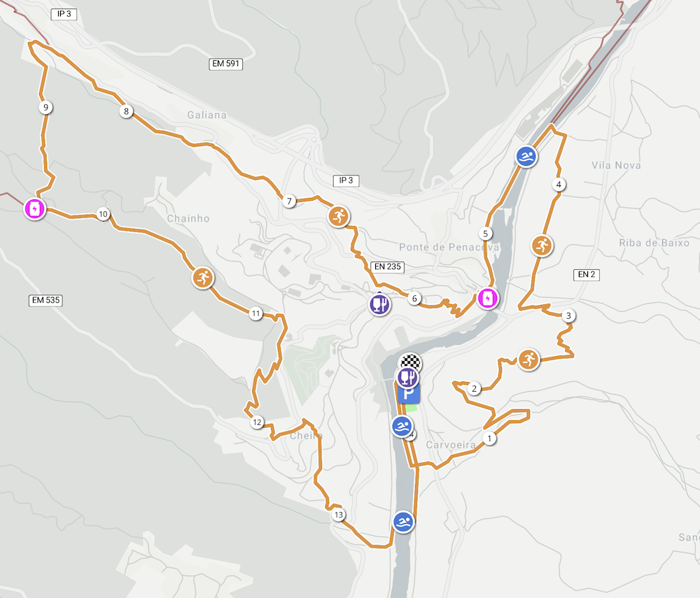
Task: Click kilometer marker 13 on the trail
Action: (338, 515)
